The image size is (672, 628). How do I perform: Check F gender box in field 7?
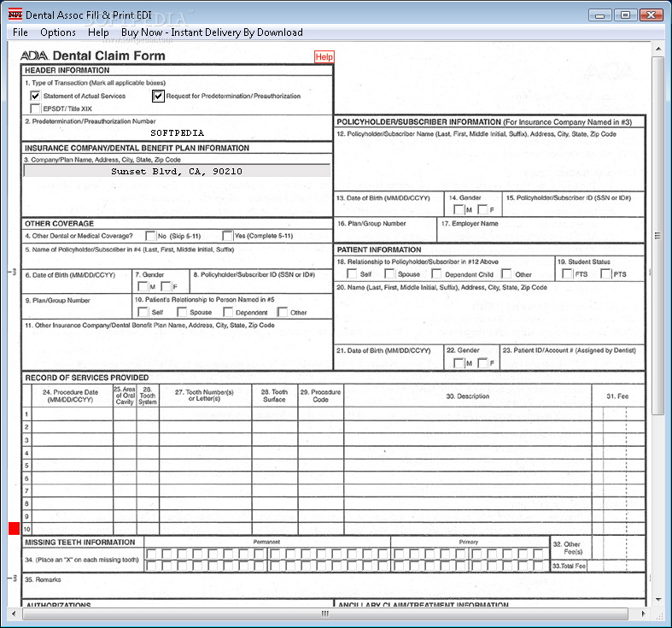point(166,286)
